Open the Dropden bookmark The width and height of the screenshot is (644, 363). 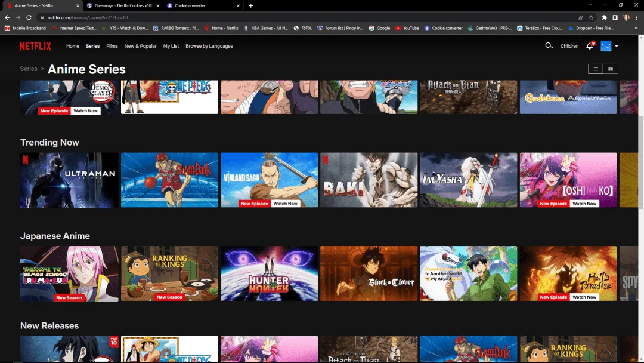click(x=591, y=28)
